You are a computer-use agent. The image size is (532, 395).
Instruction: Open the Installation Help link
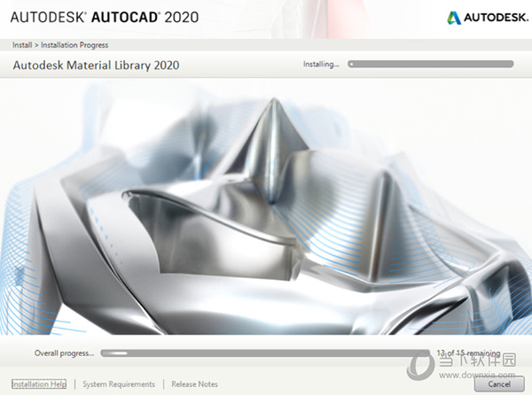coord(39,383)
